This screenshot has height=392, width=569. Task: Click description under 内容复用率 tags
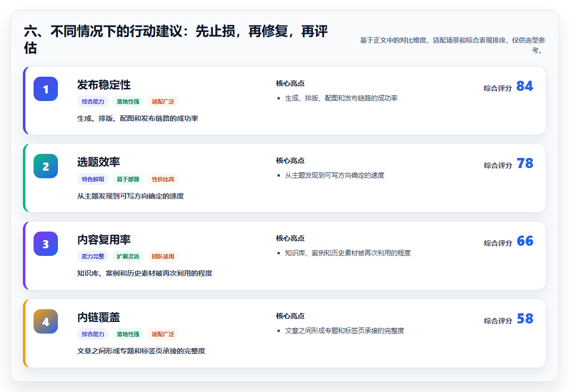(145, 273)
